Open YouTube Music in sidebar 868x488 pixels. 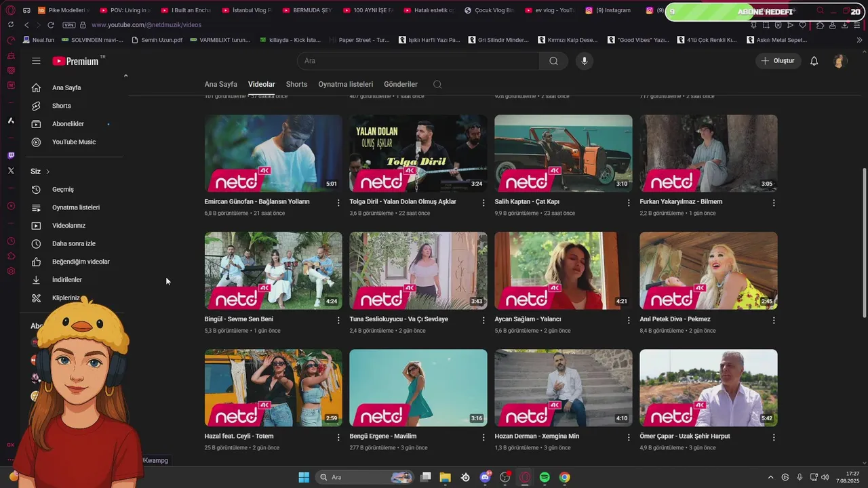[73, 142]
